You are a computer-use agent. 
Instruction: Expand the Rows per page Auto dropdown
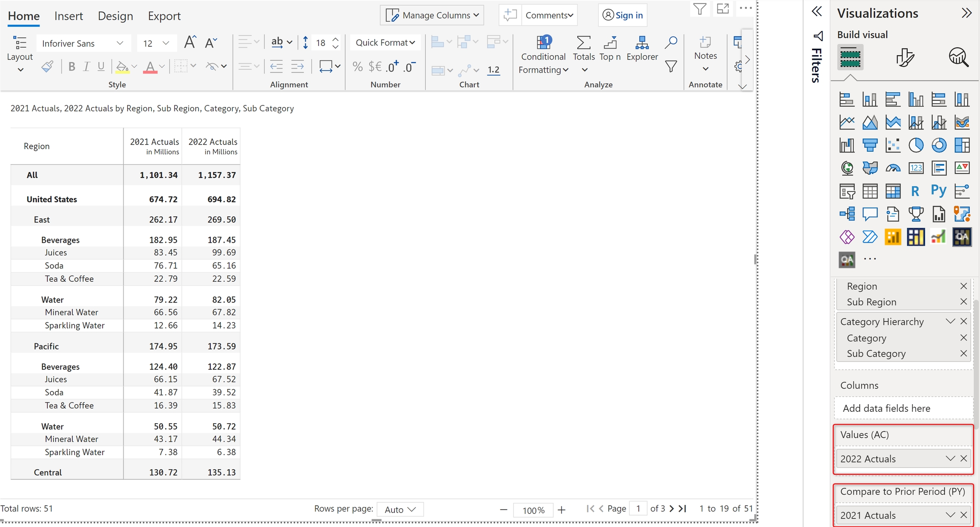point(400,509)
